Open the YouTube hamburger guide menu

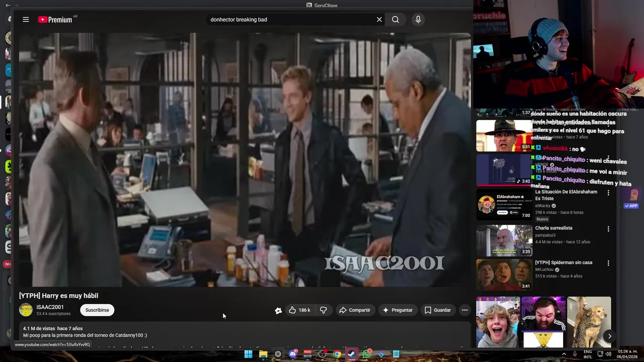click(26, 20)
